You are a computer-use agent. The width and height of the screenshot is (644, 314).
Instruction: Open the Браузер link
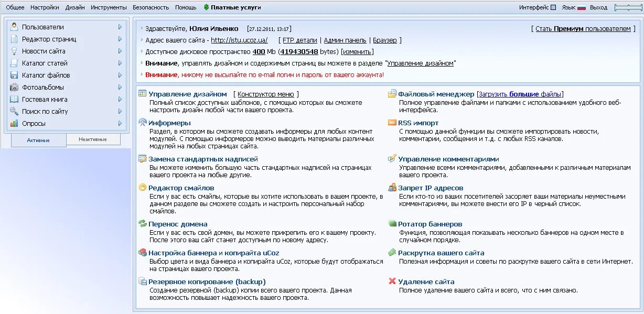coord(384,40)
